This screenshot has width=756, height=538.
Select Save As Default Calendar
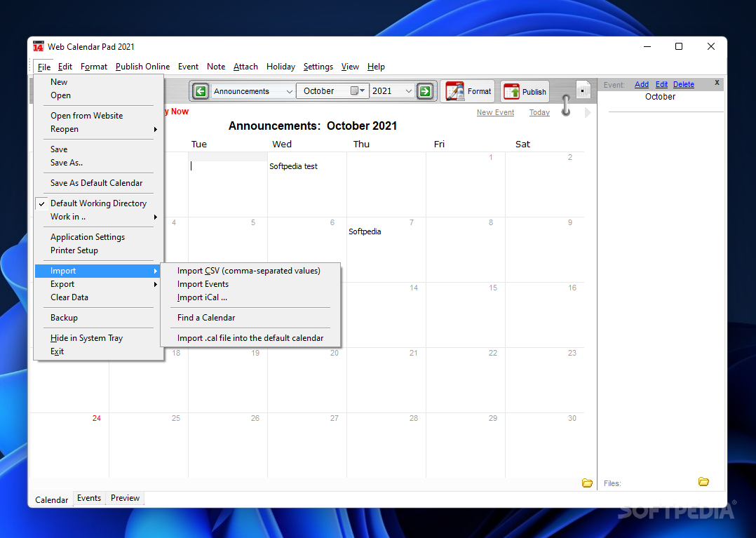(x=99, y=183)
